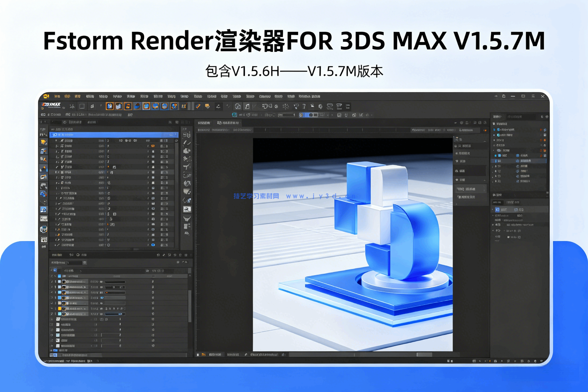
Task: Click the tan color swatch in lower list
Action: [60, 303]
